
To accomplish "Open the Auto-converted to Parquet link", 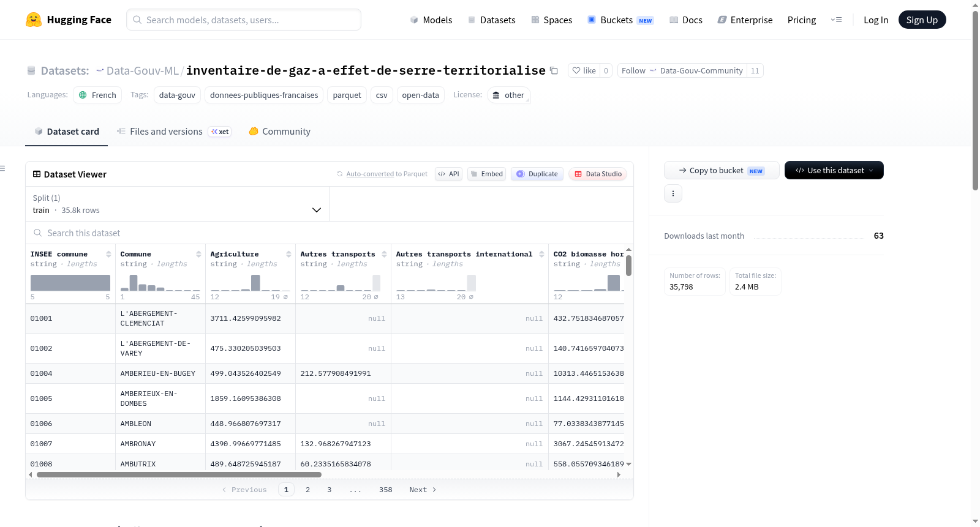I will [370, 174].
